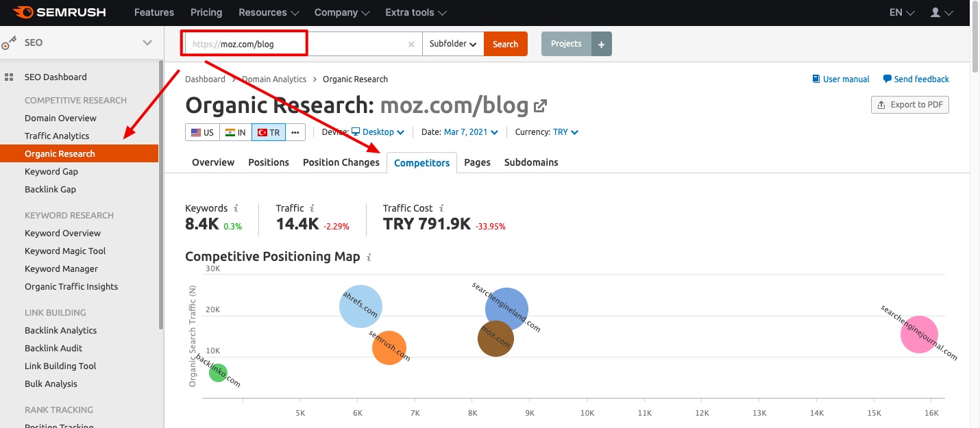
Task: Switch to the Position Changes tab
Action: (341, 162)
